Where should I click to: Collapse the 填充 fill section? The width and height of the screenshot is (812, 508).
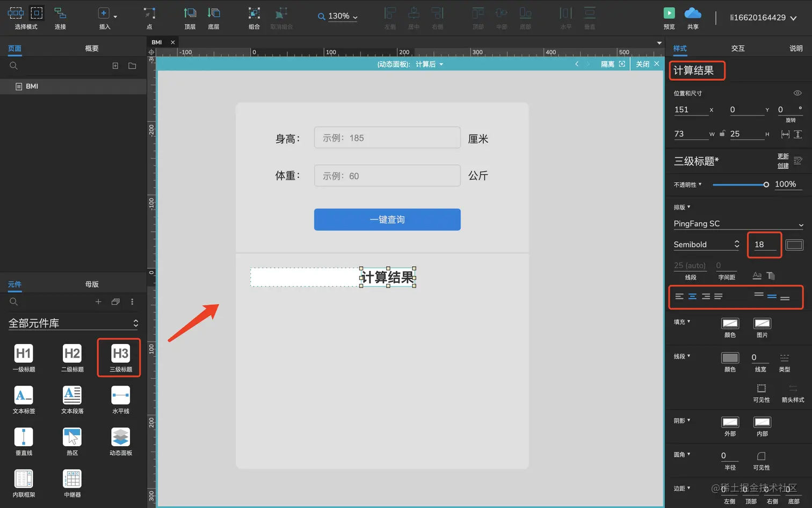coord(682,321)
